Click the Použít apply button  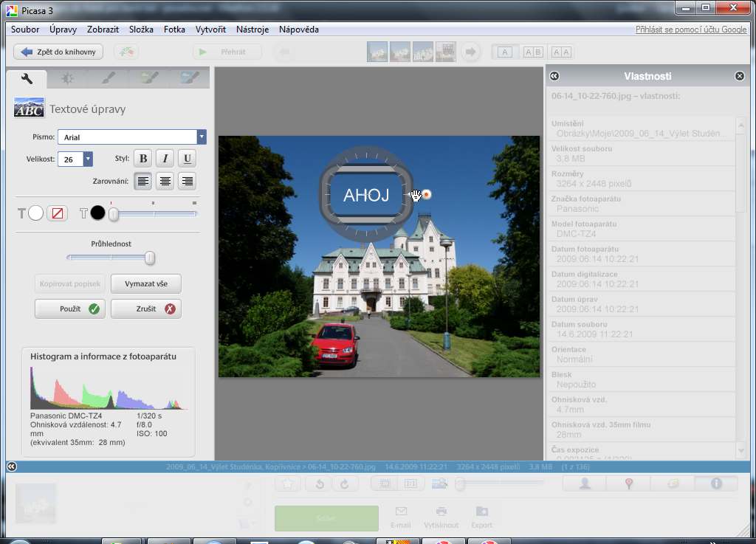point(70,309)
